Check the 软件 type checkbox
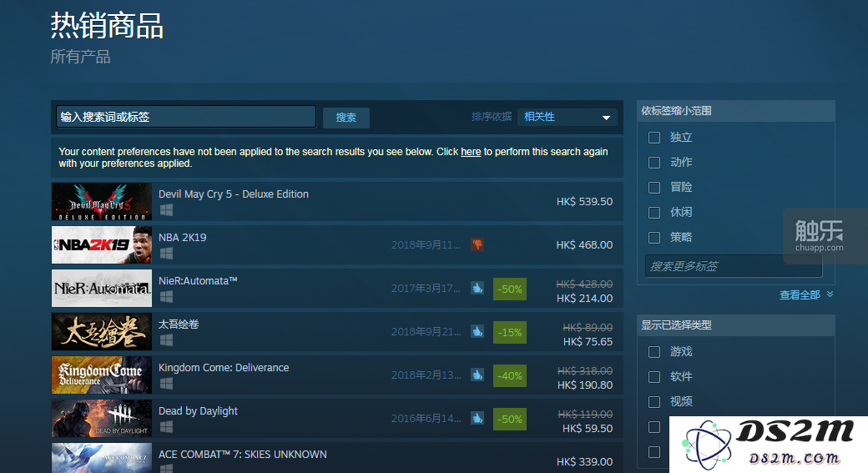This screenshot has height=473, width=868. coord(654,377)
